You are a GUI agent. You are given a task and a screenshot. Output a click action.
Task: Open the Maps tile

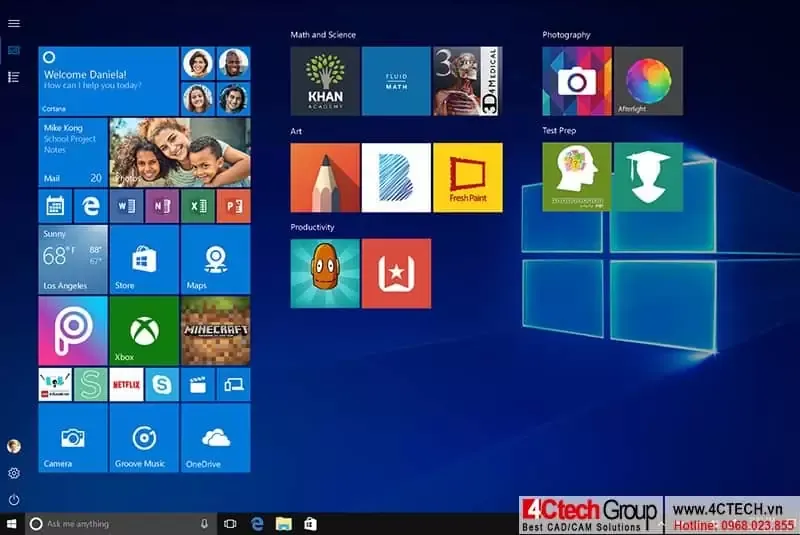click(x=216, y=260)
